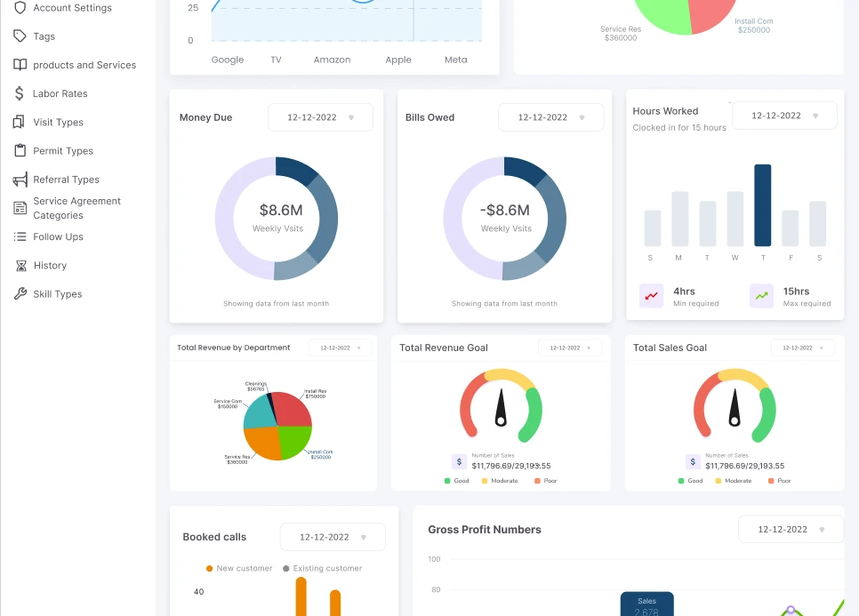
Task: Click Money Due donut $8.6M center
Action: click(280, 211)
